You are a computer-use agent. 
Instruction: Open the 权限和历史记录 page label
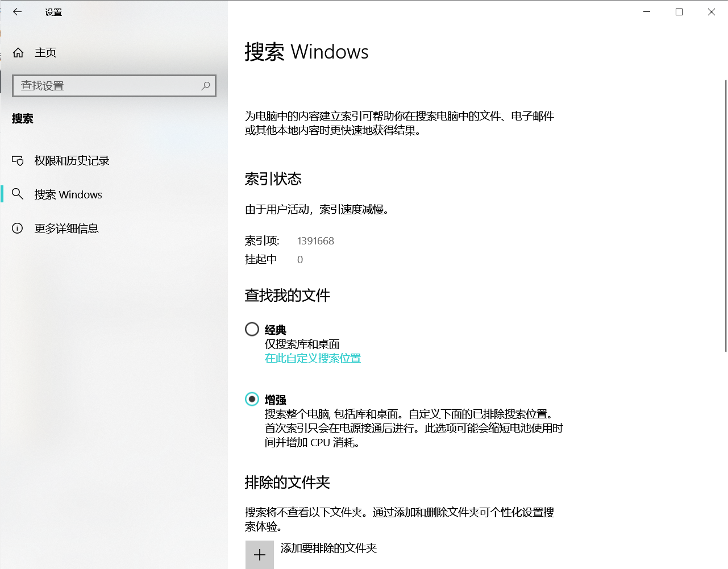click(x=72, y=161)
